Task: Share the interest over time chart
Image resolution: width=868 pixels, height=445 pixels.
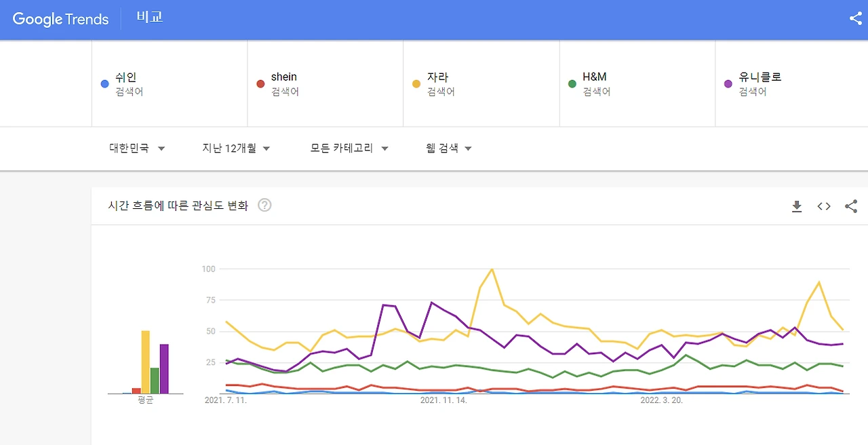Action: tap(851, 206)
